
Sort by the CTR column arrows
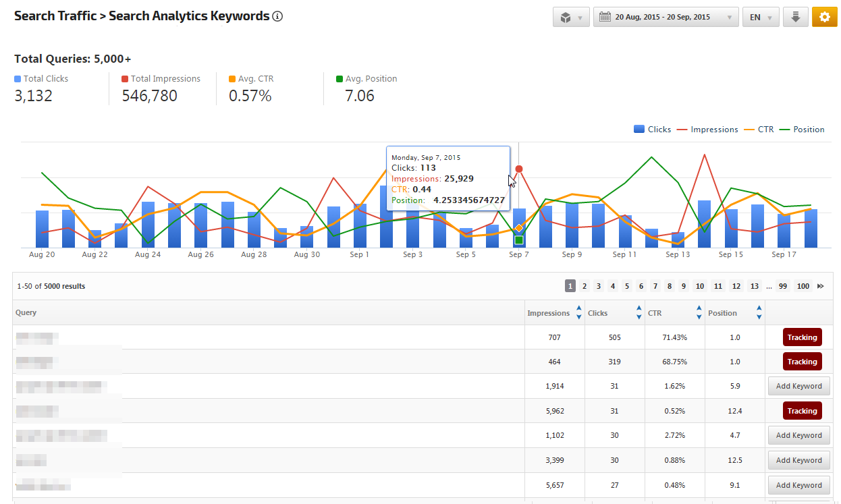click(699, 313)
